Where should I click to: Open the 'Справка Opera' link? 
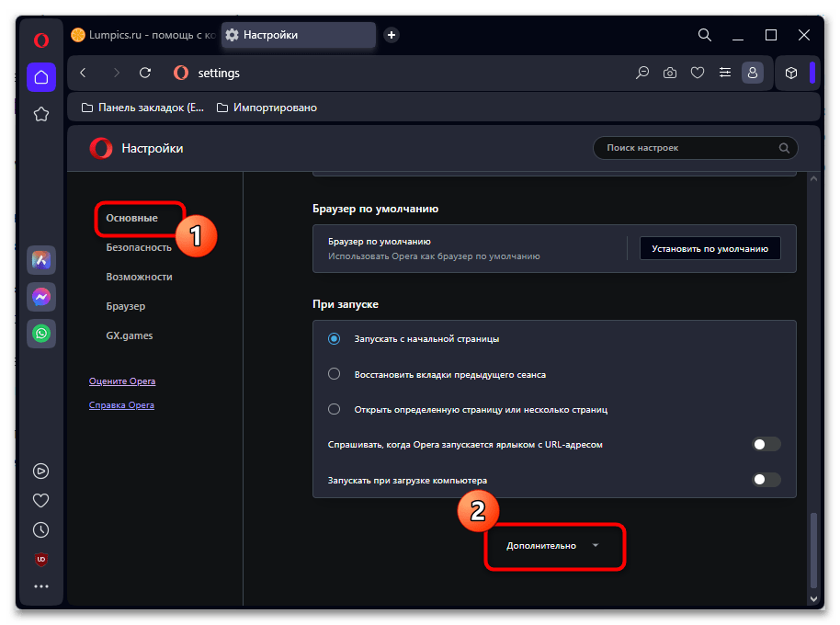pos(121,405)
